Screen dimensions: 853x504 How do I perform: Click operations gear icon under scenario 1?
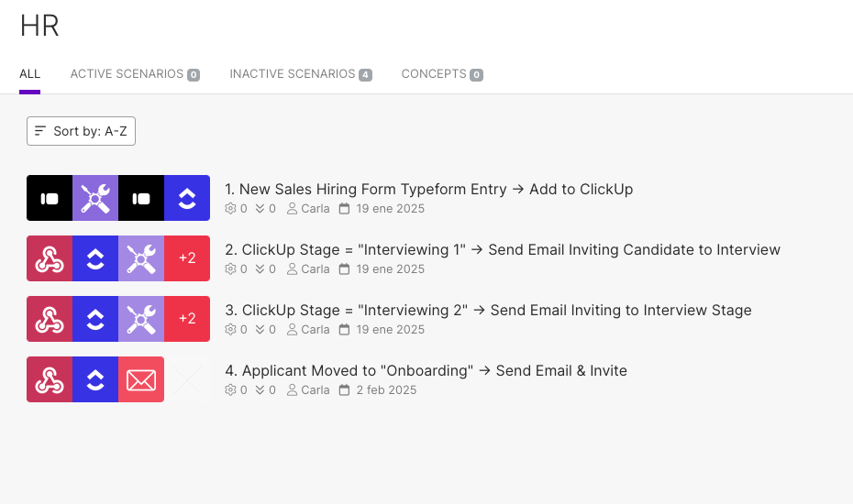pyautogui.click(x=230, y=208)
